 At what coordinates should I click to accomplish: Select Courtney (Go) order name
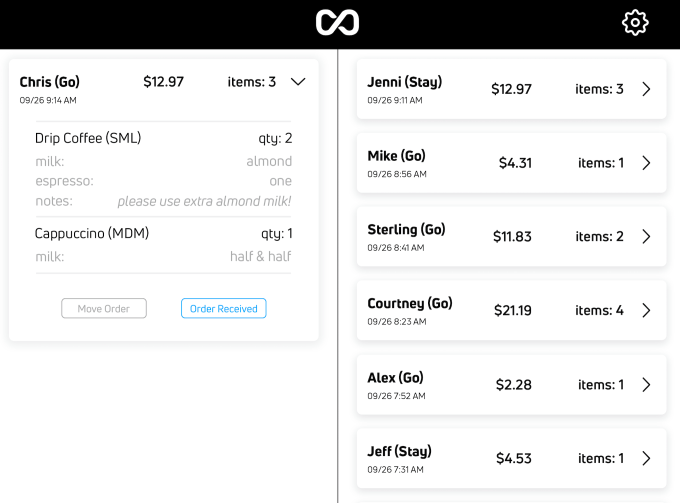(410, 304)
